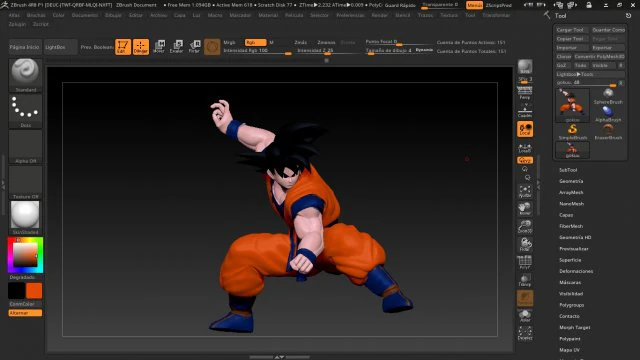Adjust the Punto Focal slider

pyautogui.click(x=399, y=42)
